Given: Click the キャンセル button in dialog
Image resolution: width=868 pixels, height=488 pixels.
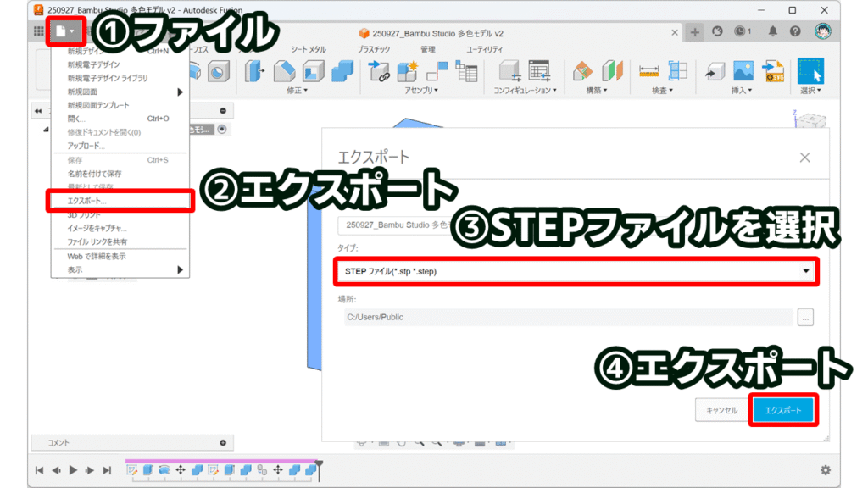Looking at the screenshot, I should pos(720,410).
